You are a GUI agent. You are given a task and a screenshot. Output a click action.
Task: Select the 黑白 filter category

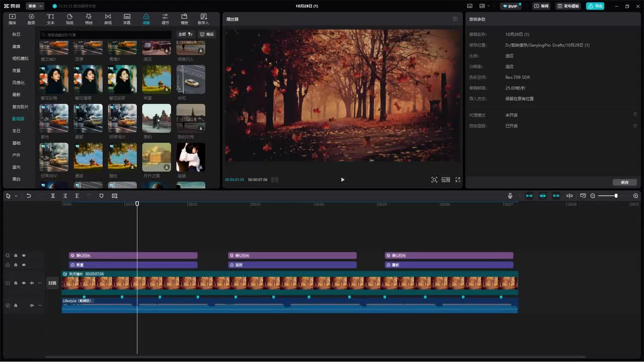click(x=17, y=179)
